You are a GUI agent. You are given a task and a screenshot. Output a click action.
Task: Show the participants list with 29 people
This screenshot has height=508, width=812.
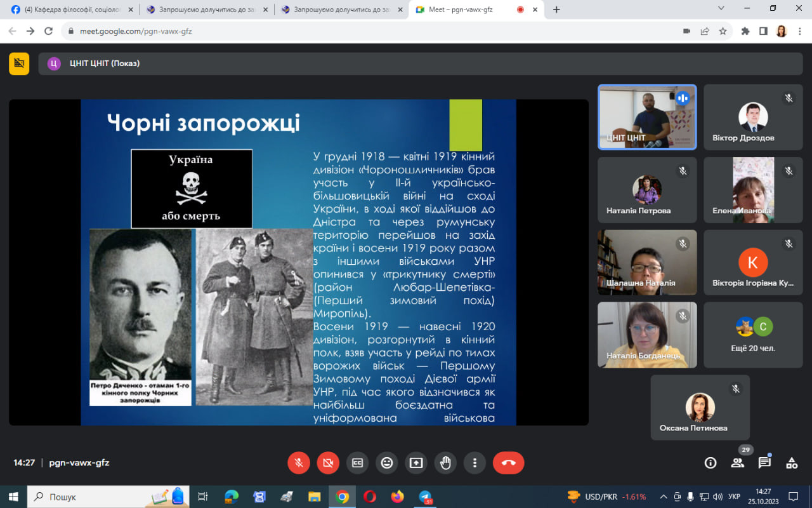[738, 463]
